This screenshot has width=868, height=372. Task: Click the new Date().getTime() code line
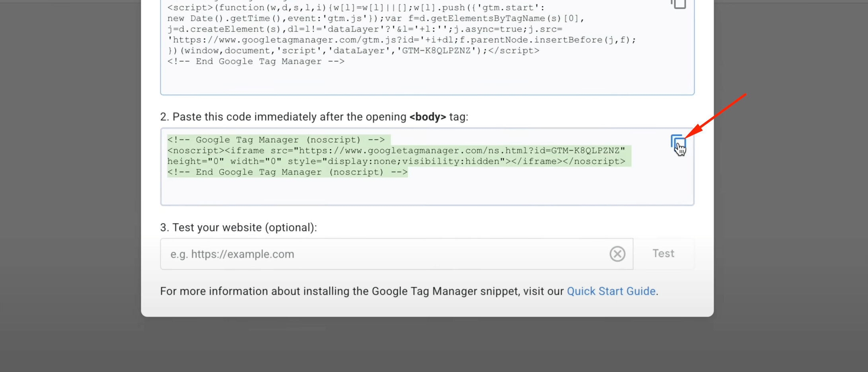(375, 18)
